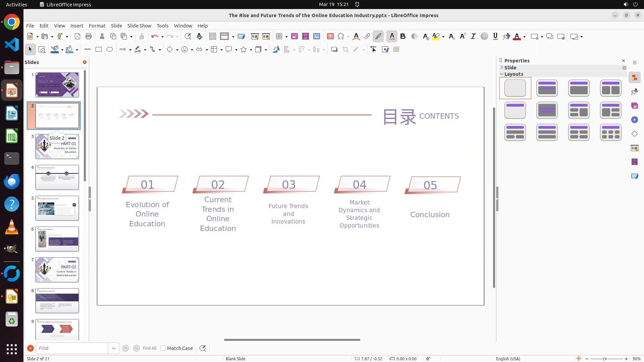The width and height of the screenshot is (644, 362).
Task: Open the Gallery sidebar panel icon
Action: [x=634, y=106]
